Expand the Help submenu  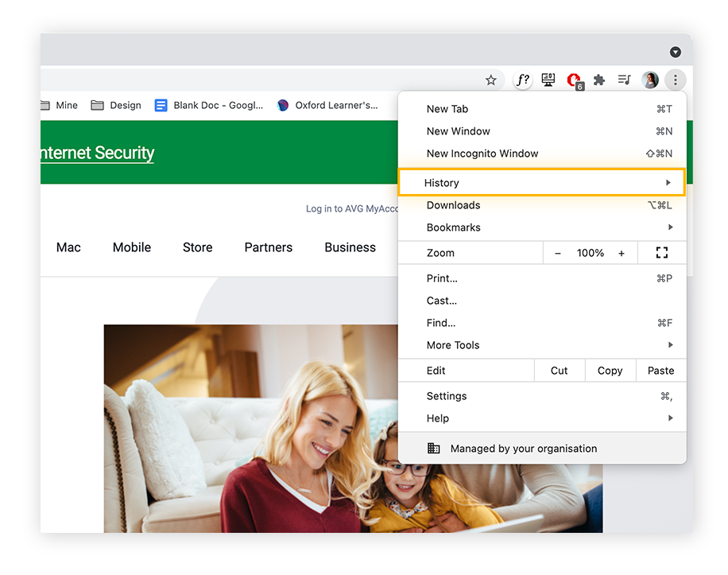(x=540, y=418)
